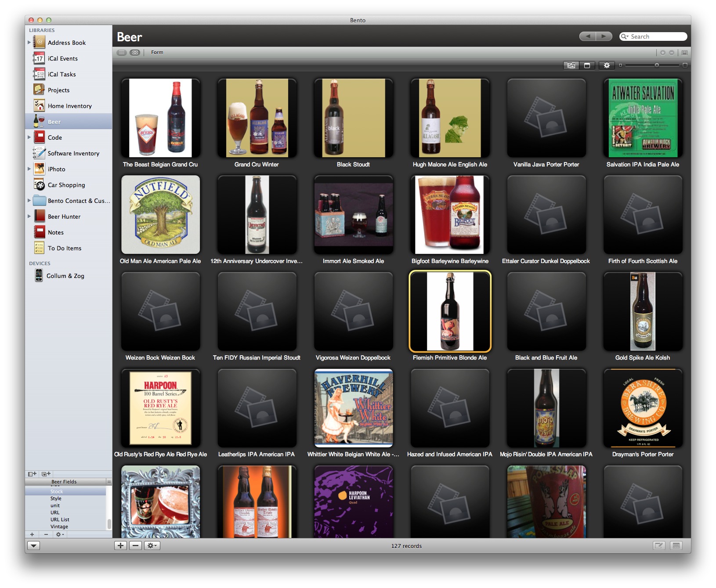Toggle the single frame display mode button

point(587,65)
